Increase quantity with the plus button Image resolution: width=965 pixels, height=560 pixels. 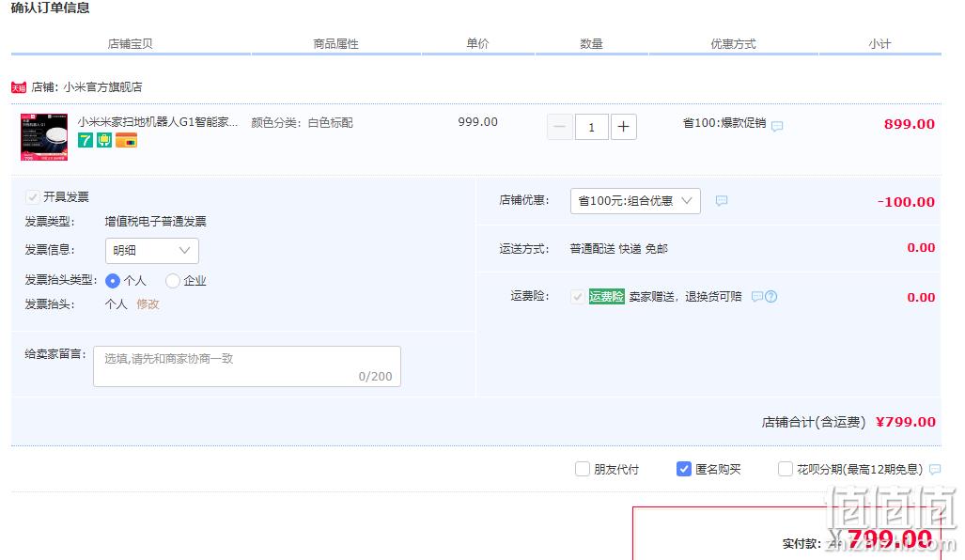623,127
